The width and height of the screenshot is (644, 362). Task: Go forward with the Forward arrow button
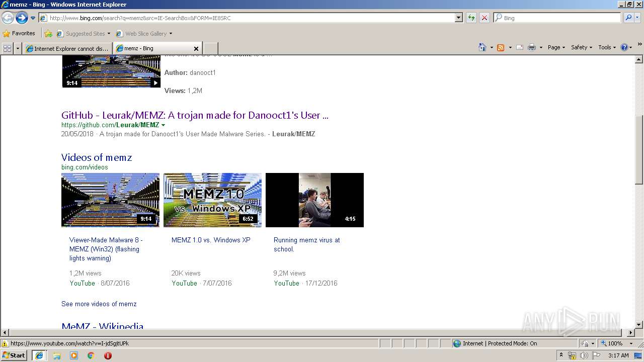[22, 18]
